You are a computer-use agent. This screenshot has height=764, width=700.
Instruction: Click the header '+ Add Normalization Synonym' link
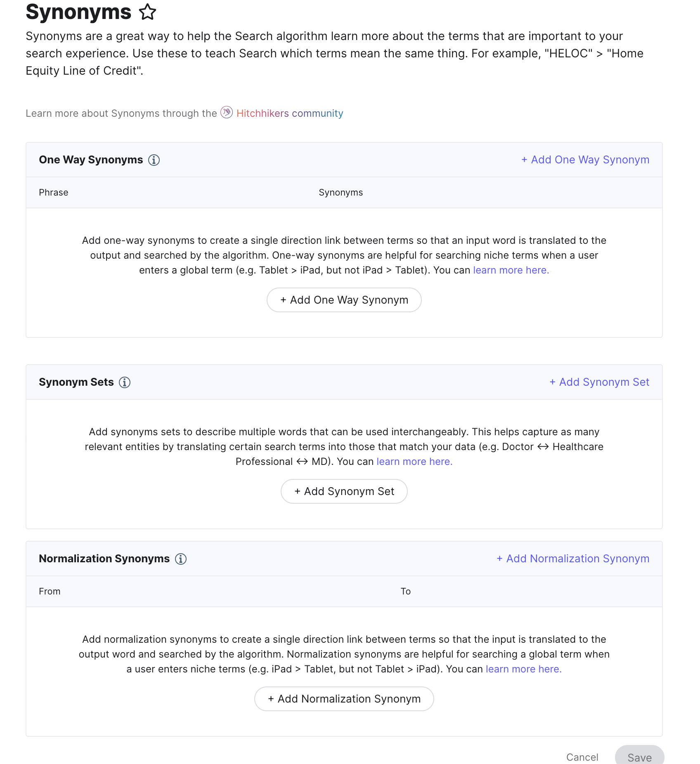(573, 559)
